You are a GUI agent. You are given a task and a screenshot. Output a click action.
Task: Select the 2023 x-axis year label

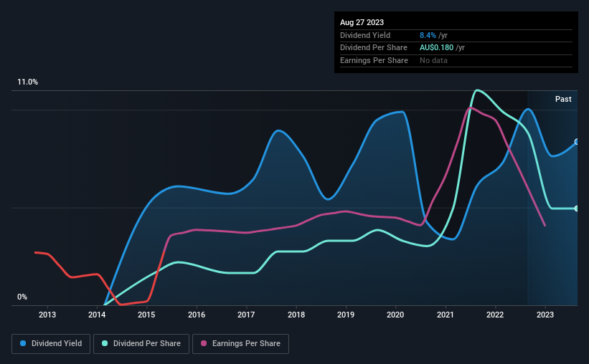tap(545, 315)
